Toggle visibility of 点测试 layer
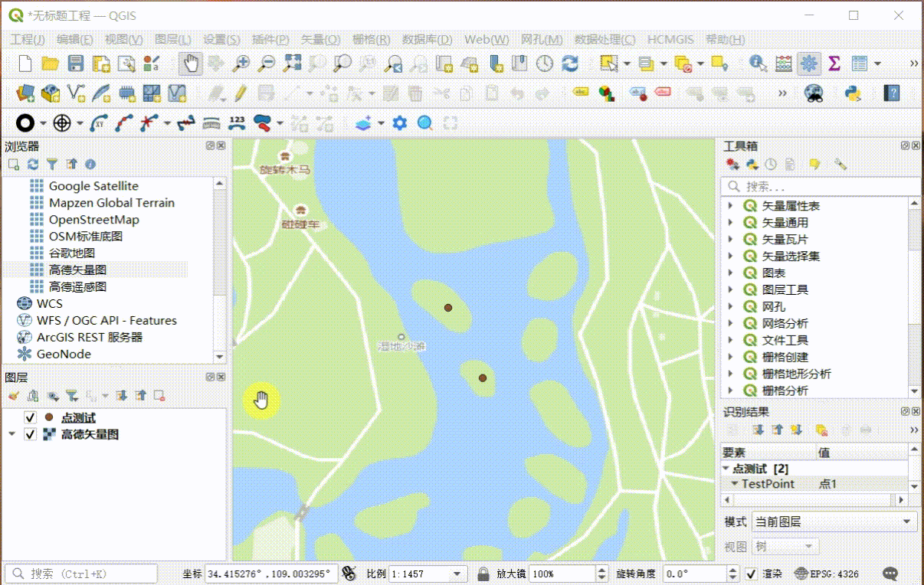Screen dimensions: 924x585 [x=29, y=417]
